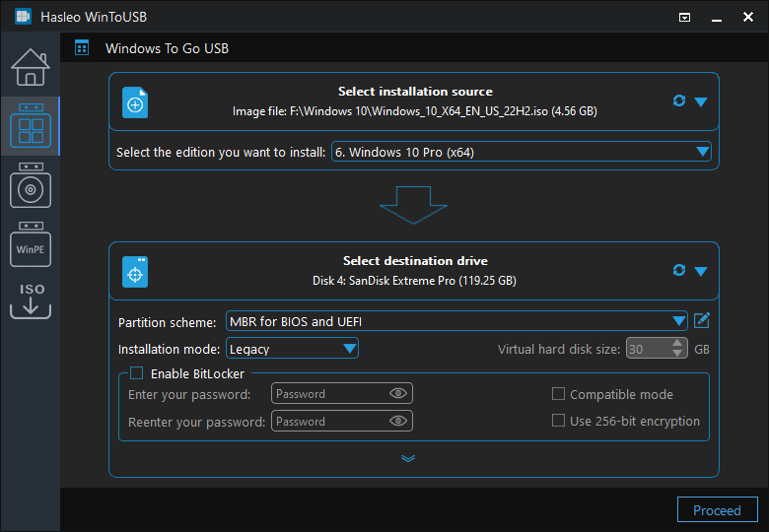Show the reentered password via eye icon
Viewport: 769px width, 532px height.
pyautogui.click(x=398, y=422)
